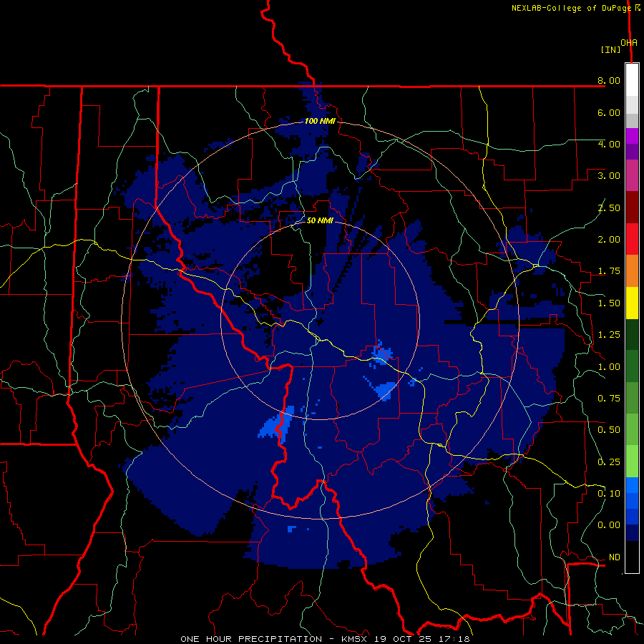Click the KMSX station identifier
Viewport: 644px width, 644px height.
point(356,639)
